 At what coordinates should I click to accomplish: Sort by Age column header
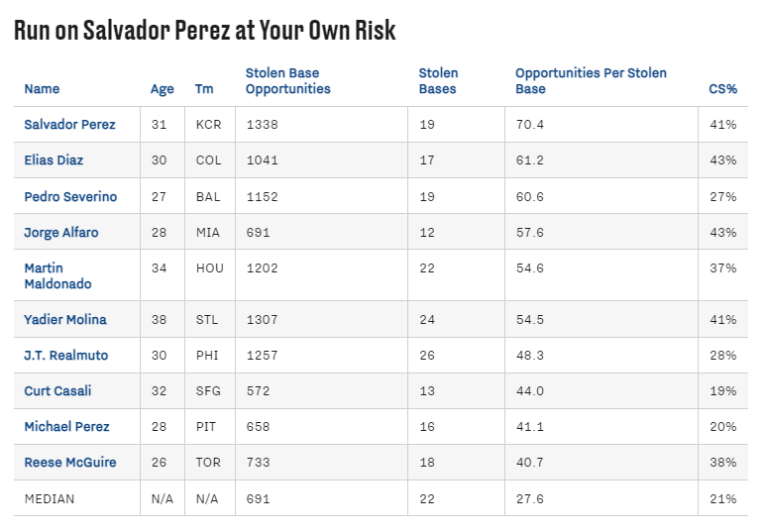click(162, 89)
